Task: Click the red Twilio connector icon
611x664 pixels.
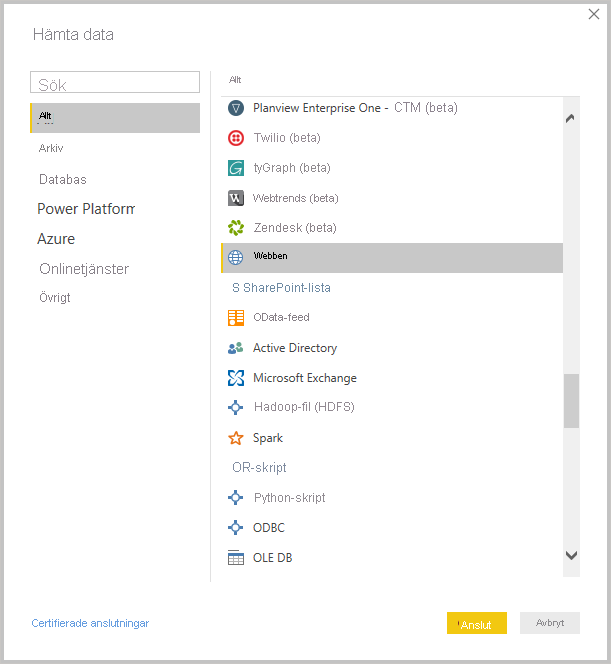Action: pos(236,138)
